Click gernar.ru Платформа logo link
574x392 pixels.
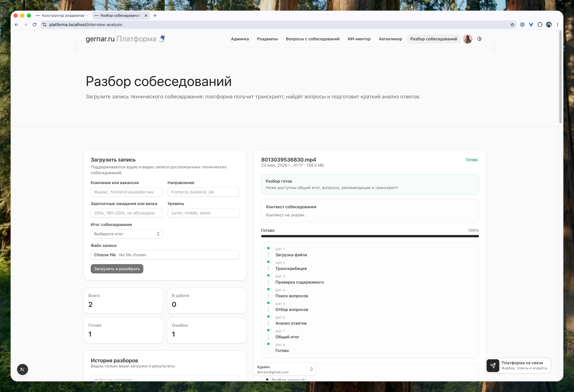[x=125, y=39]
